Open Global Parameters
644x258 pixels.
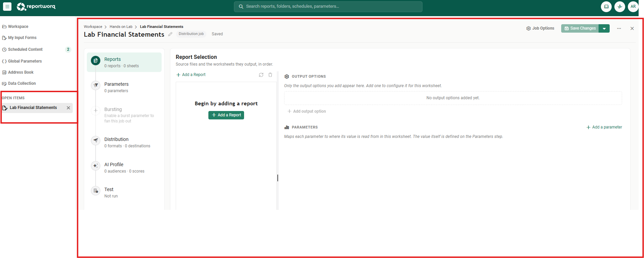(22, 61)
